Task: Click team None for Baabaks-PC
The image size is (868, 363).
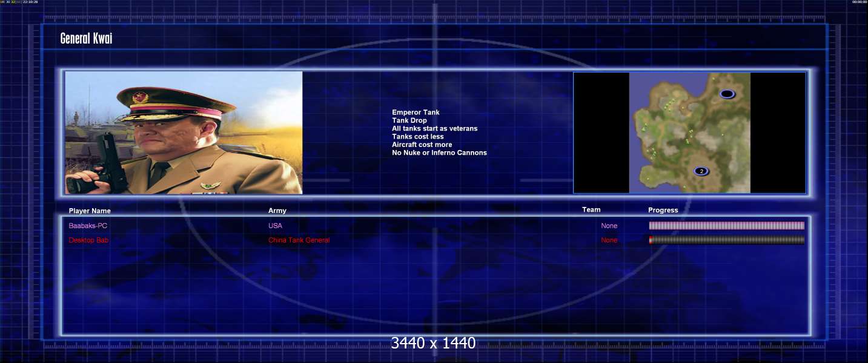Action: 609,226
